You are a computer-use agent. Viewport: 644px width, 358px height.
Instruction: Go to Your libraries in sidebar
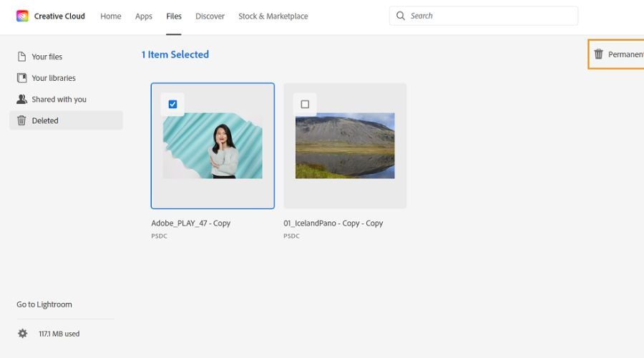(x=66, y=78)
